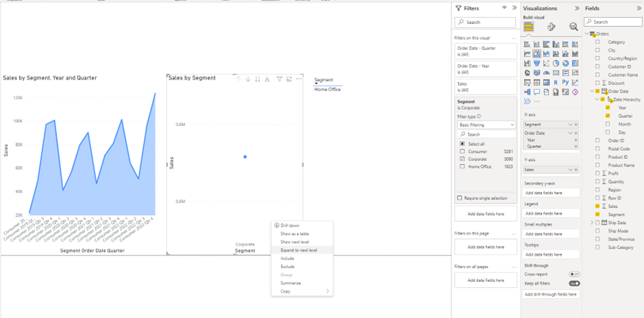Select Show as a table menu item
This screenshot has width=644, height=318.
coord(295,234)
